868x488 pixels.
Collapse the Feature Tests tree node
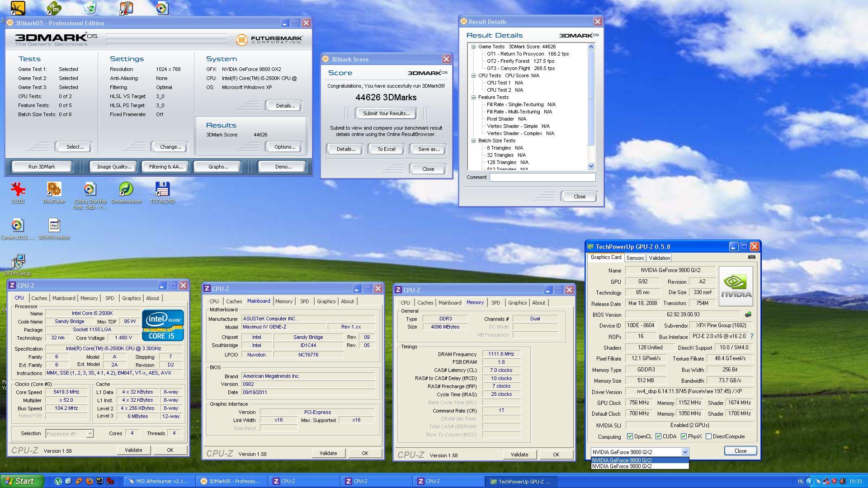coord(473,97)
